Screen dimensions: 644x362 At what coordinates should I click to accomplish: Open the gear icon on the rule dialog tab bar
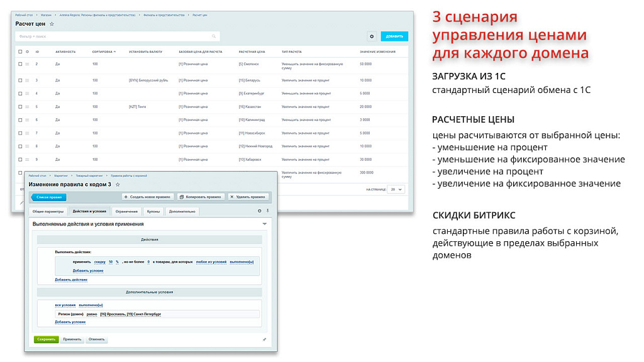pos(260,211)
